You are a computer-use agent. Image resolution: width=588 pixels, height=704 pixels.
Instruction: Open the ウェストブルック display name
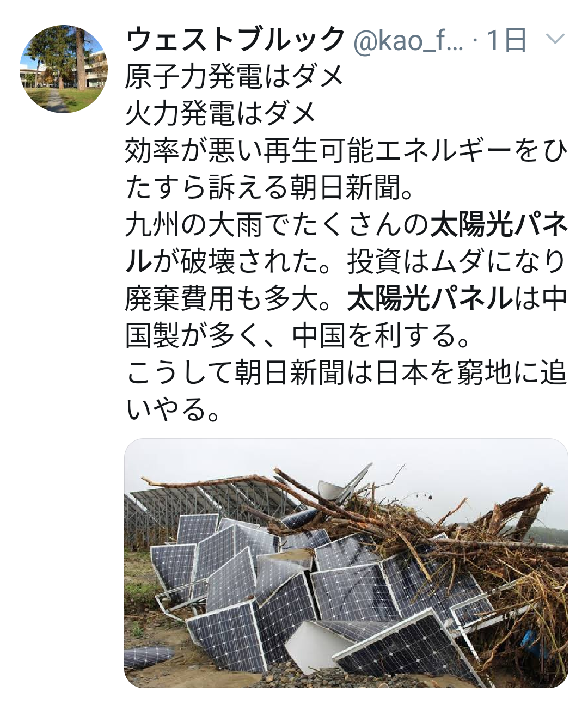(235, 40)
